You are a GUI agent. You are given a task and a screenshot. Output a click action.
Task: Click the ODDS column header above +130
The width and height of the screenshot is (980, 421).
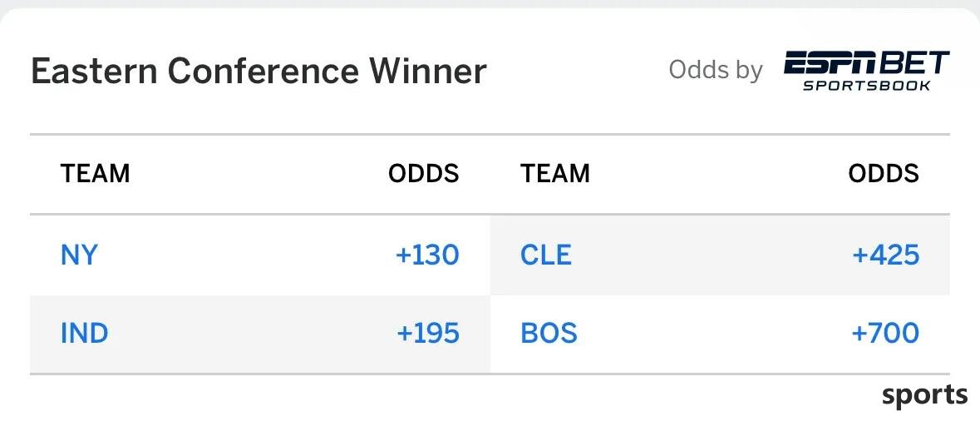(424, 173)
